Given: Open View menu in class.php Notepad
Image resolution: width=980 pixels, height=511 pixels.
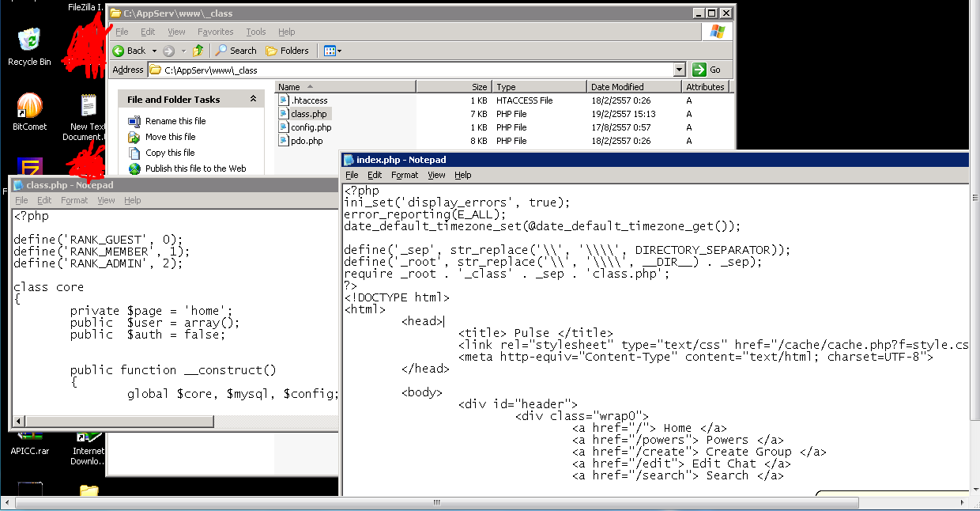Looking at the screenshot, I should (106, 200).
